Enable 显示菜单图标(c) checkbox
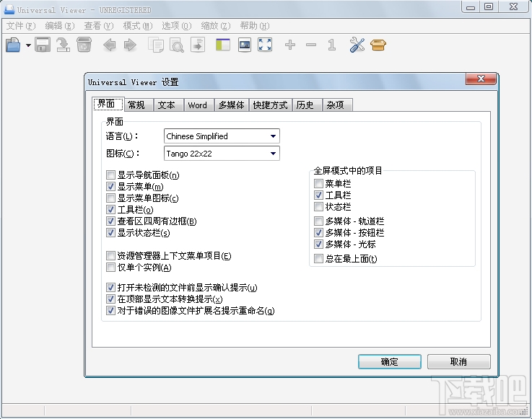This screenshot has height=419, width=532. click(x=110, y=198)
